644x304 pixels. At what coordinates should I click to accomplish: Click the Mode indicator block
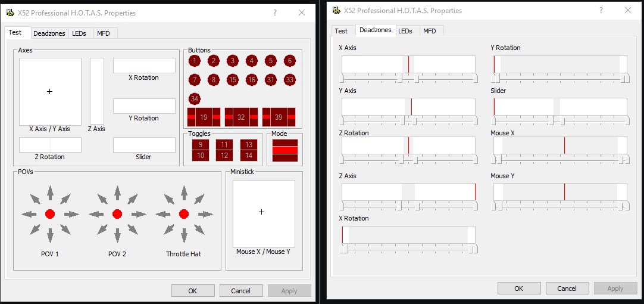(x=285, y=150)
